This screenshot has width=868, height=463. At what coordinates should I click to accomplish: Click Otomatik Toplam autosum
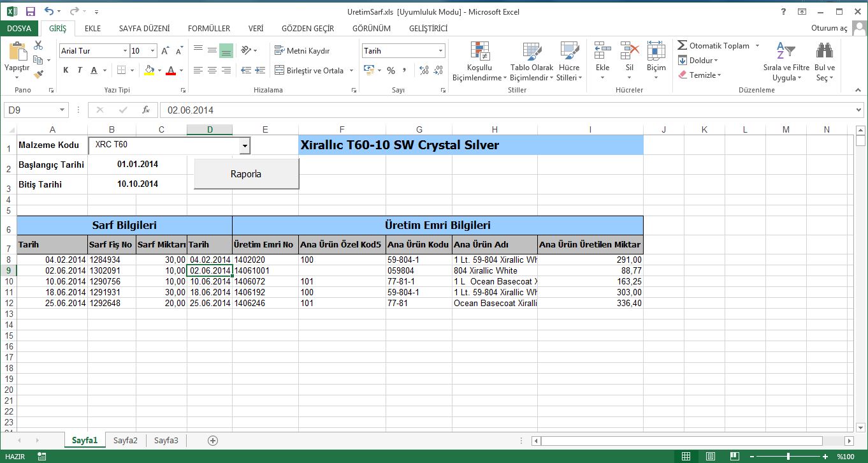point(714,46)
